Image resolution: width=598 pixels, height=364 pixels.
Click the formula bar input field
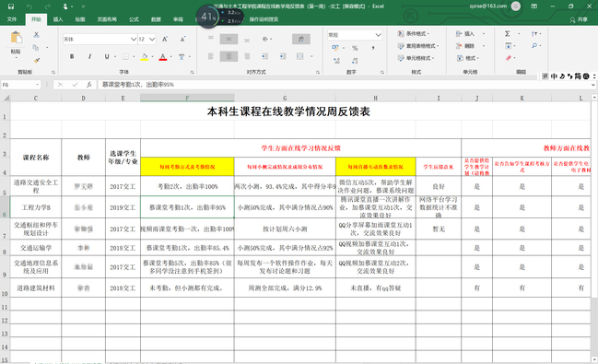click(x=345, y=85)
